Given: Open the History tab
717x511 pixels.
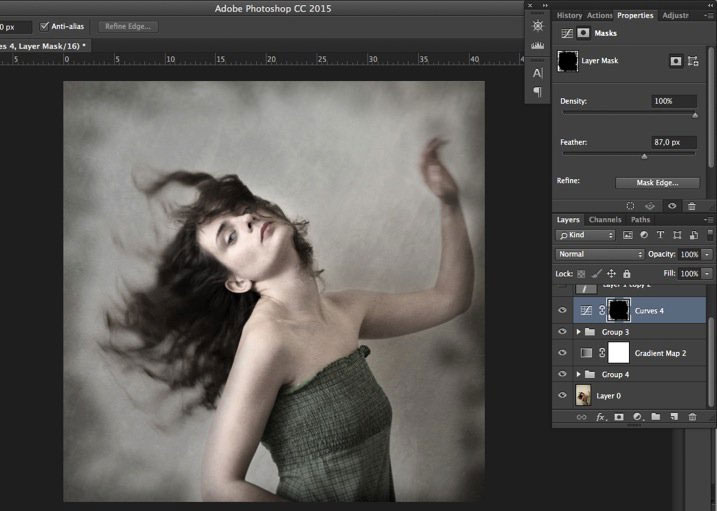Looking at the screenshot, I should click(x=569, y=16).
